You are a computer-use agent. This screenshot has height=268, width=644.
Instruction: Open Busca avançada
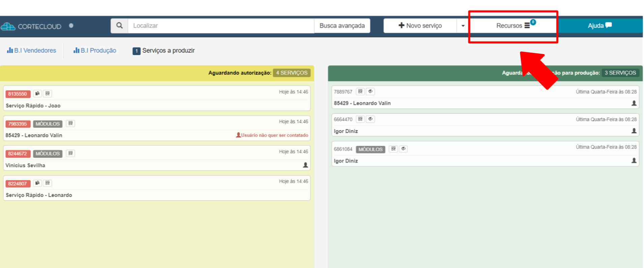click(342, 26)
